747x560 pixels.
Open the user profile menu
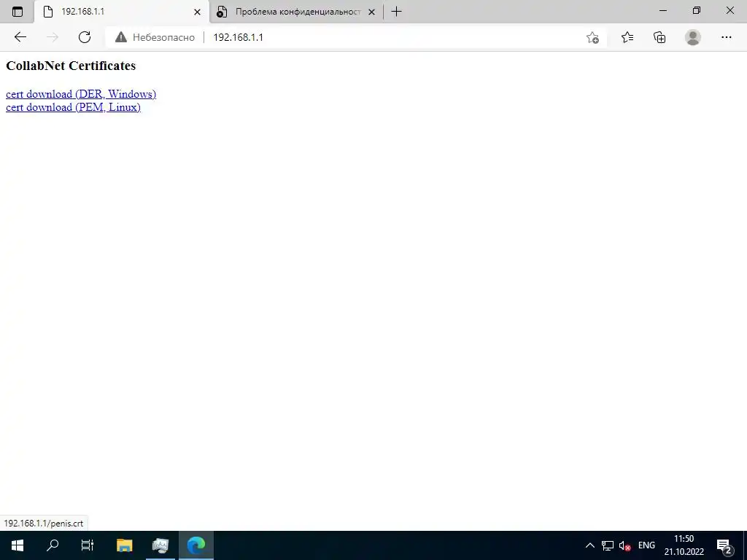pyautogui.click(x=693, y=37)
